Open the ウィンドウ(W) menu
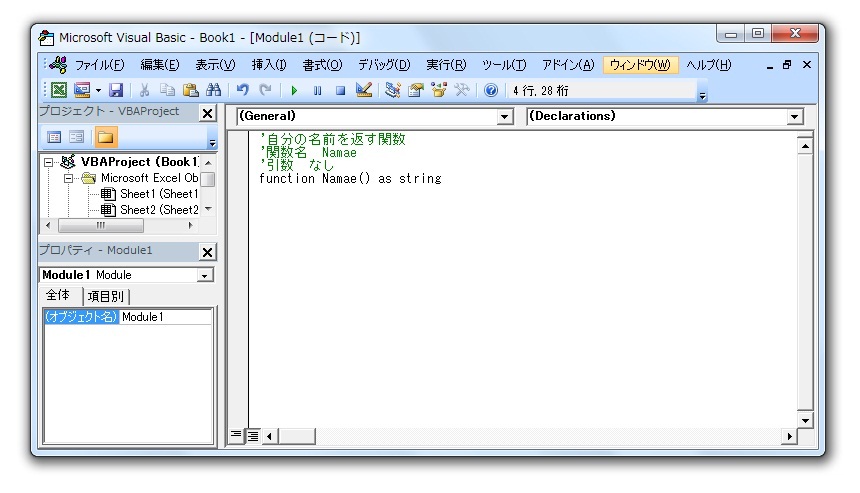 tap(640, 65)
